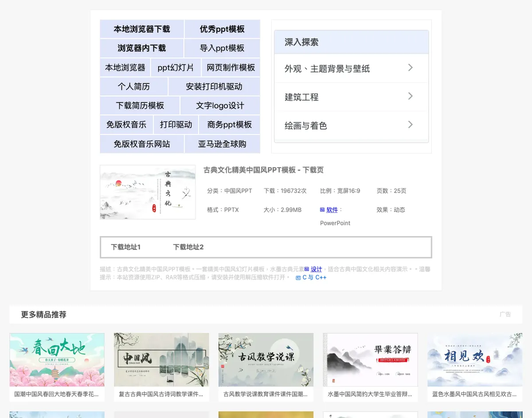
Task: Expand 建筑工程 chevron arrow
Action: (x=411, y=96)
